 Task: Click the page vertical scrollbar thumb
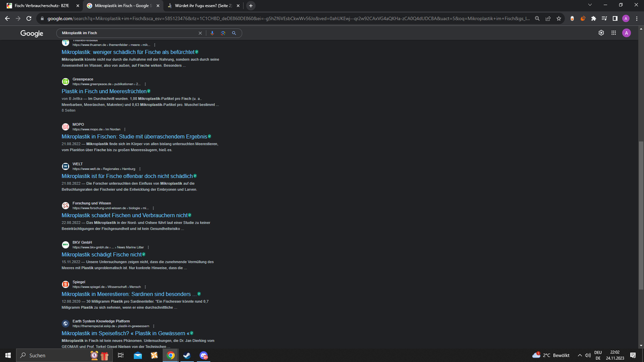coord(641,216)
